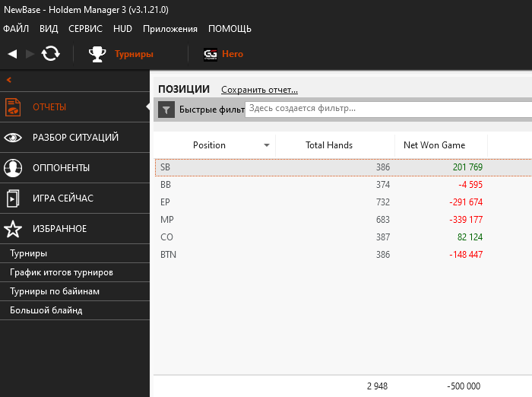Screen dimensions: 532x397
Task: Open the situation review eye icon
Action: tap(13, 138)
